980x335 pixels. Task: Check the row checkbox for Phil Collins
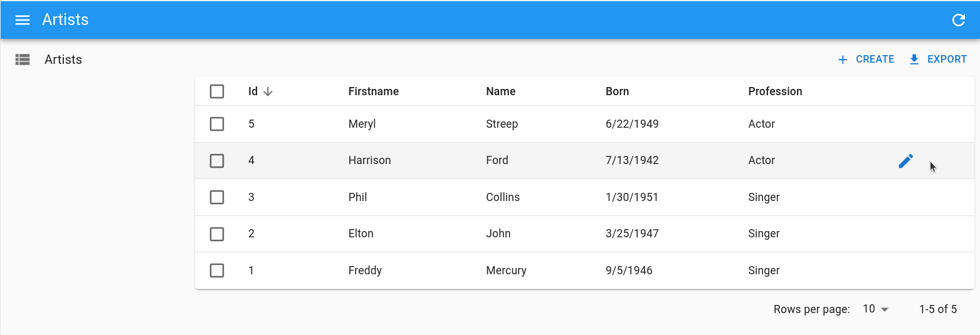[x=217, y=197]
